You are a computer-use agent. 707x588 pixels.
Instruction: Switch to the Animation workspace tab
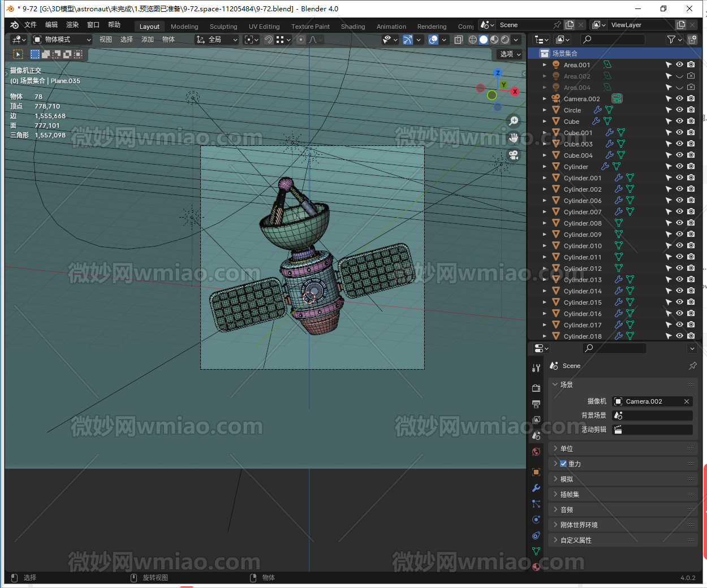(391, 27)
